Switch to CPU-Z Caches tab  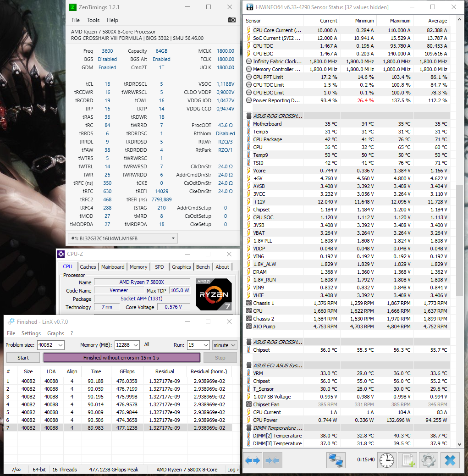click(88, 267)
